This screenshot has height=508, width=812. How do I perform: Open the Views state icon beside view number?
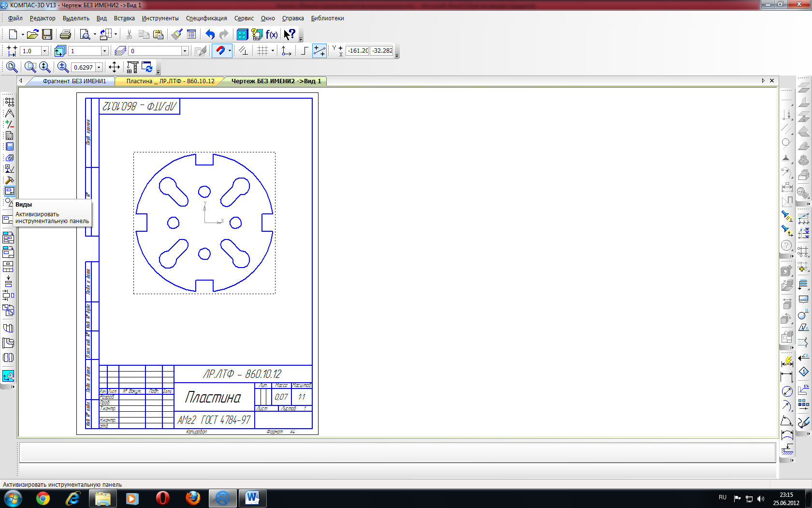(60, 51)
